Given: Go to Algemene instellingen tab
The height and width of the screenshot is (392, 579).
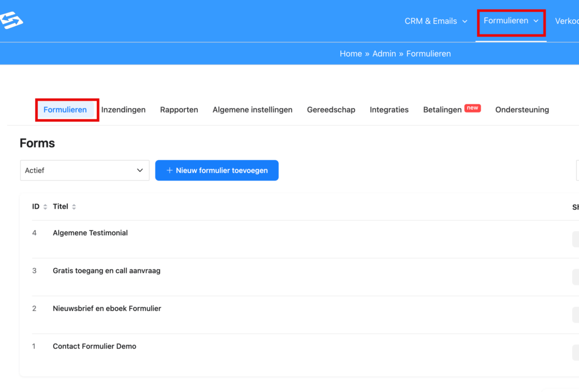Looking at the screenshot, I should point(252,110).
